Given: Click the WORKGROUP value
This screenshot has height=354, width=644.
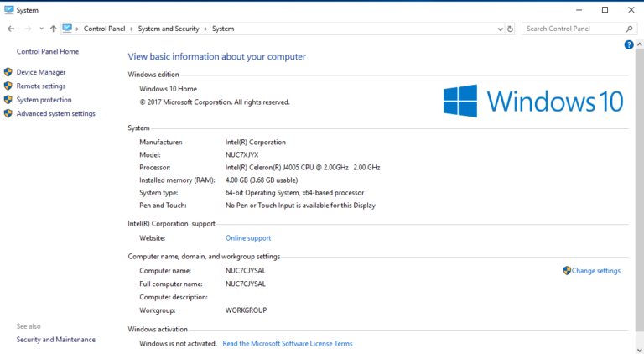Looking at the screenshot, I should (246, 310).
